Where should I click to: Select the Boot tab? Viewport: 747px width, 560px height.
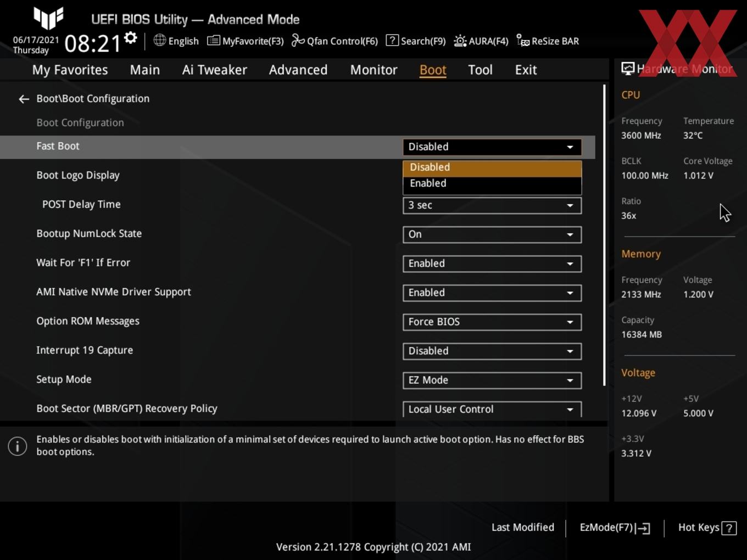click(x=433, y=70)
